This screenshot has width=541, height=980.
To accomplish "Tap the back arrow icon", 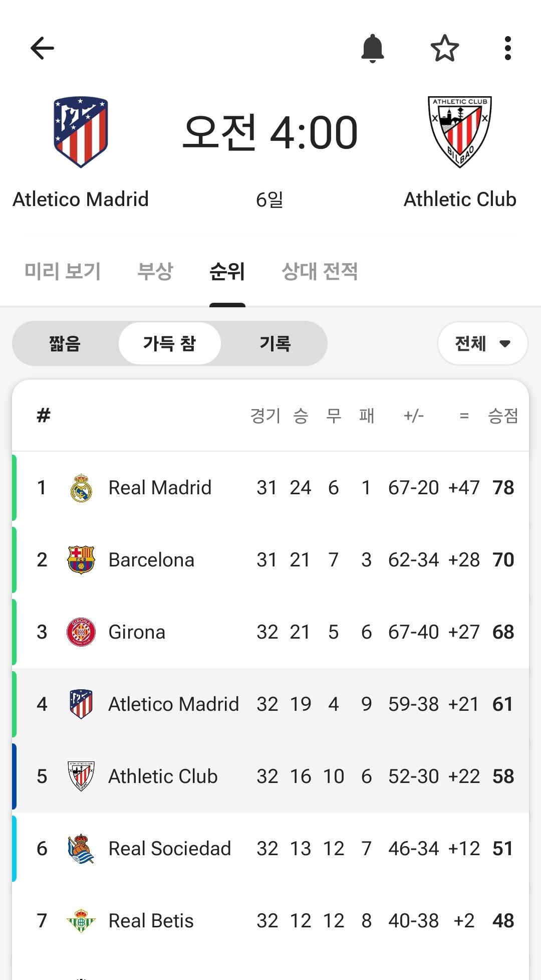I will pos(42,48).
